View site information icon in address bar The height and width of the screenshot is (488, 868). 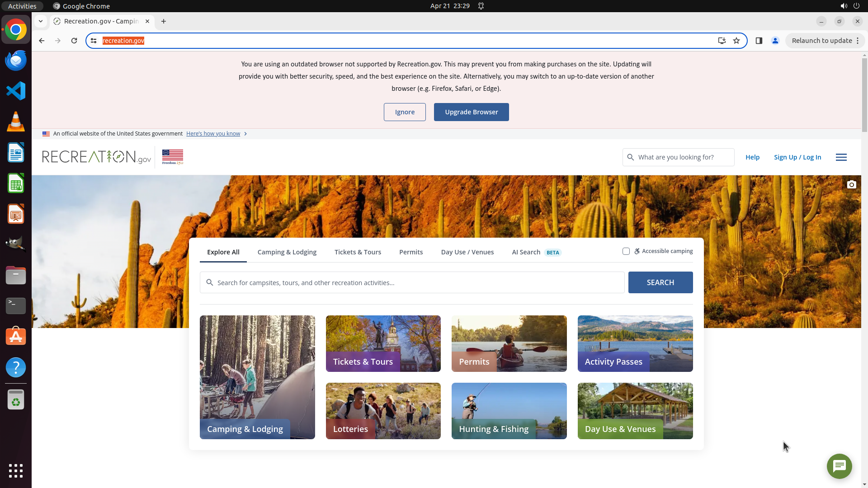pos(94,41)
